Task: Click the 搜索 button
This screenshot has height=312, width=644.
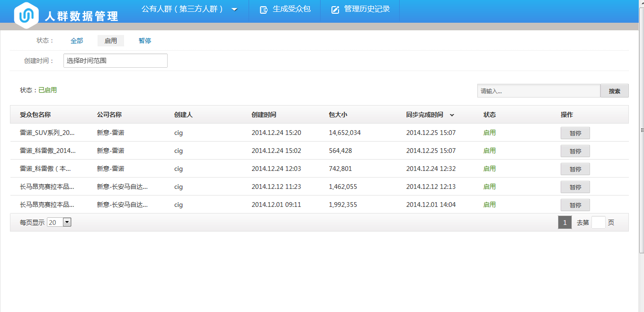Action: pyautogui.click(x=615, y=91)
